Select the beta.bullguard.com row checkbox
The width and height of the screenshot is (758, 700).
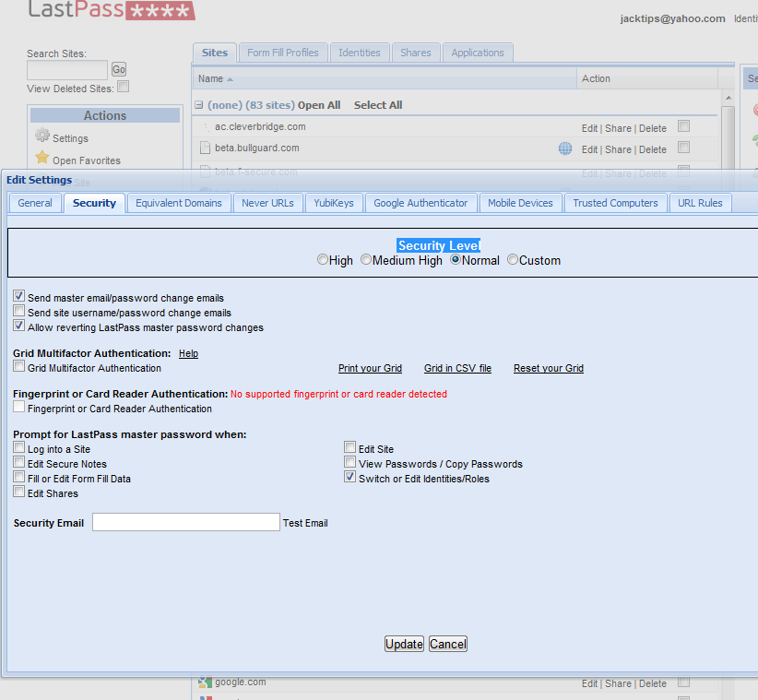683,147
